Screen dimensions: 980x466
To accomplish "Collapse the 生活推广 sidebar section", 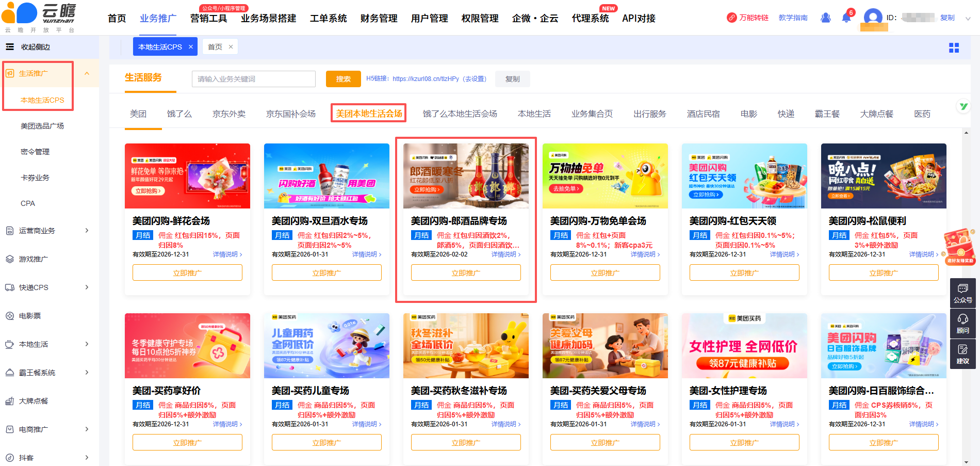I will [x=87, y=73].
